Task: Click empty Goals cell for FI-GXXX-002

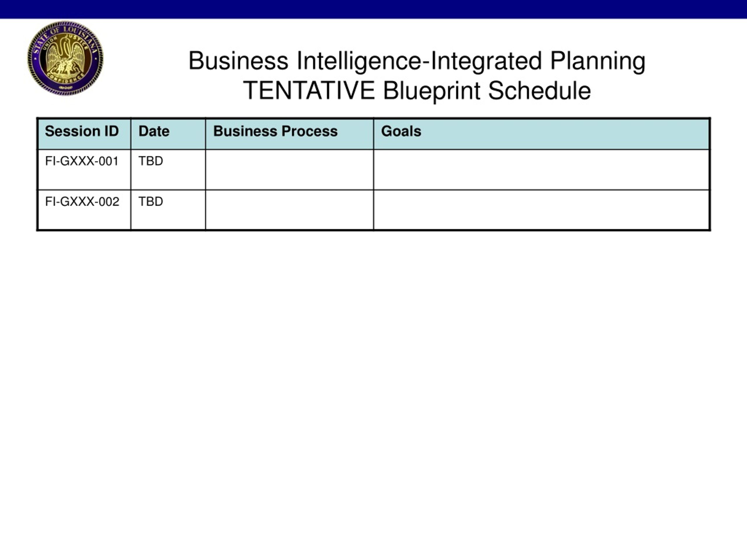Action: (x=542, y=210)
